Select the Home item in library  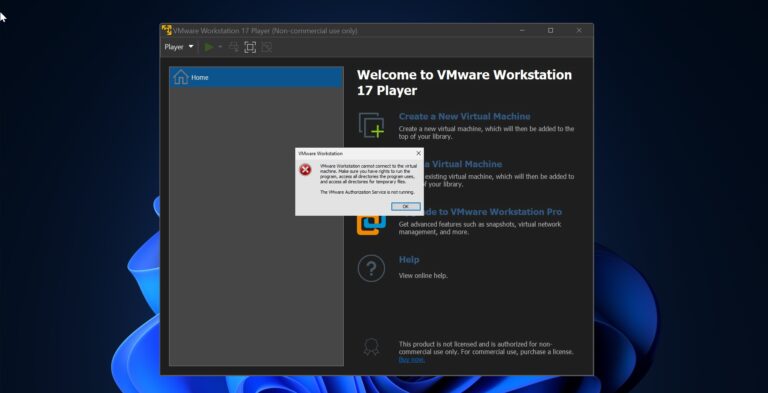click(x=256, y=77)
